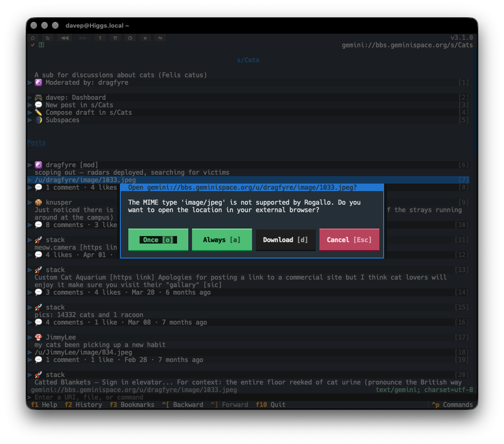
Task: Click the 'text/gemini; charset=utf-8' status text
Action: [x=424, y=390]
